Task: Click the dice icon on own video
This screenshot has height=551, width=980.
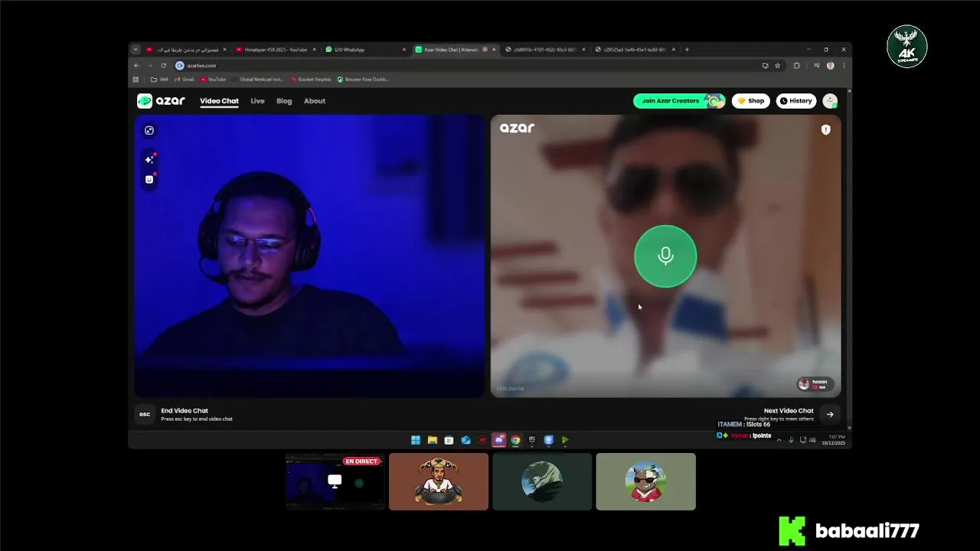Action: coord(149,130)
